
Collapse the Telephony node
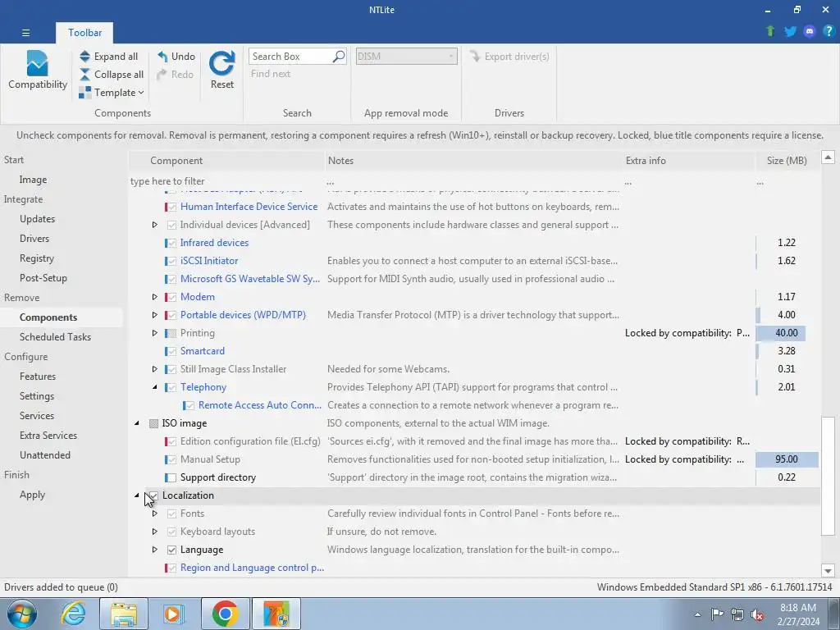tap(154, 387)
